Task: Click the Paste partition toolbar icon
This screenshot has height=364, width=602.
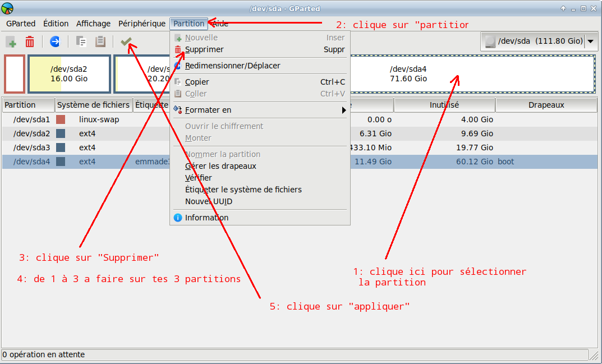Action: (100, 42)
